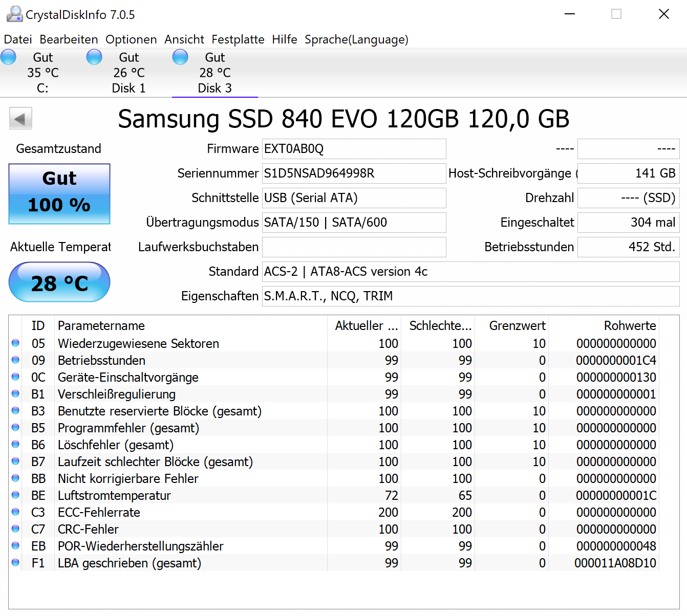Click status dot for ECC-Fehlerrate row
This screenshot has height=616, width=687.
[15, 512]
